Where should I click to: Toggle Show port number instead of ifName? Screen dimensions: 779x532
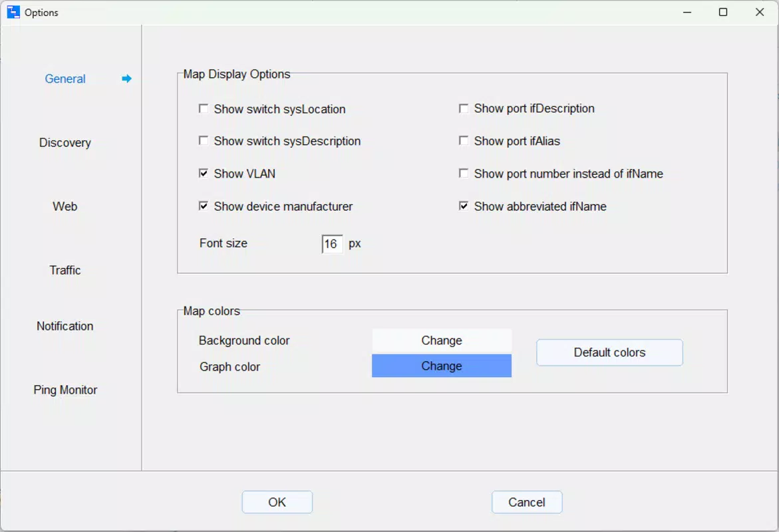(464, 174)
